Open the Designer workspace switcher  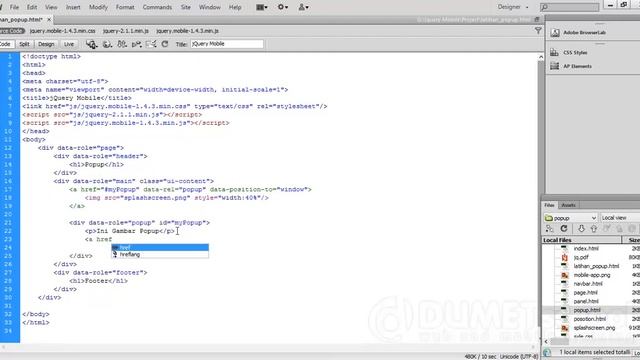tap(512, 7)
